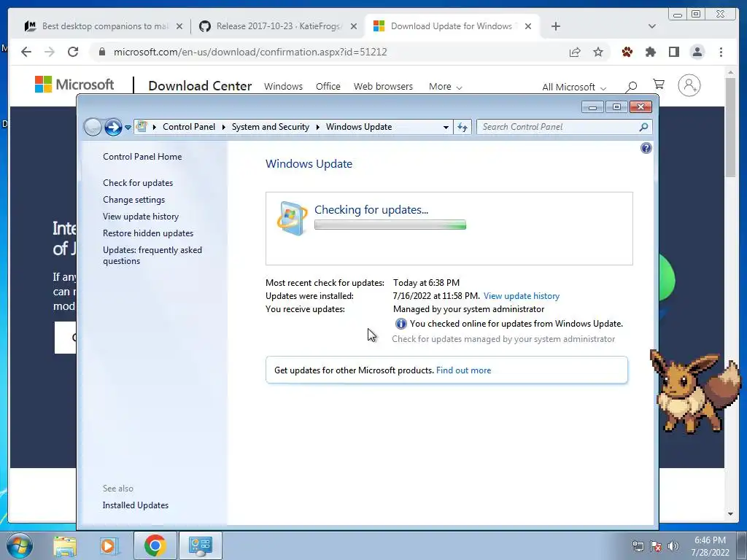Click the Microsoft search magnifier icon
Screen dimensions: 747x560
(632, 86)
